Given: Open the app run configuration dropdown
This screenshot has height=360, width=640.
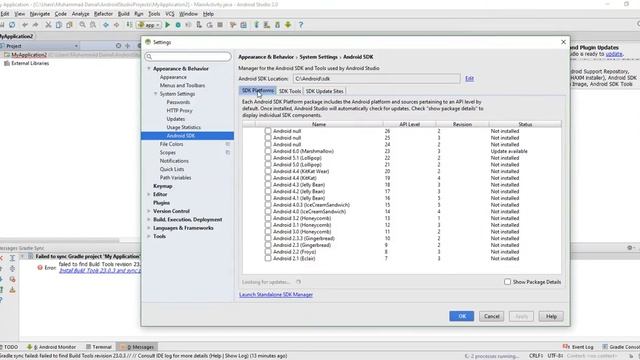Looking at the screenshot, I should (x=149, y=25).
